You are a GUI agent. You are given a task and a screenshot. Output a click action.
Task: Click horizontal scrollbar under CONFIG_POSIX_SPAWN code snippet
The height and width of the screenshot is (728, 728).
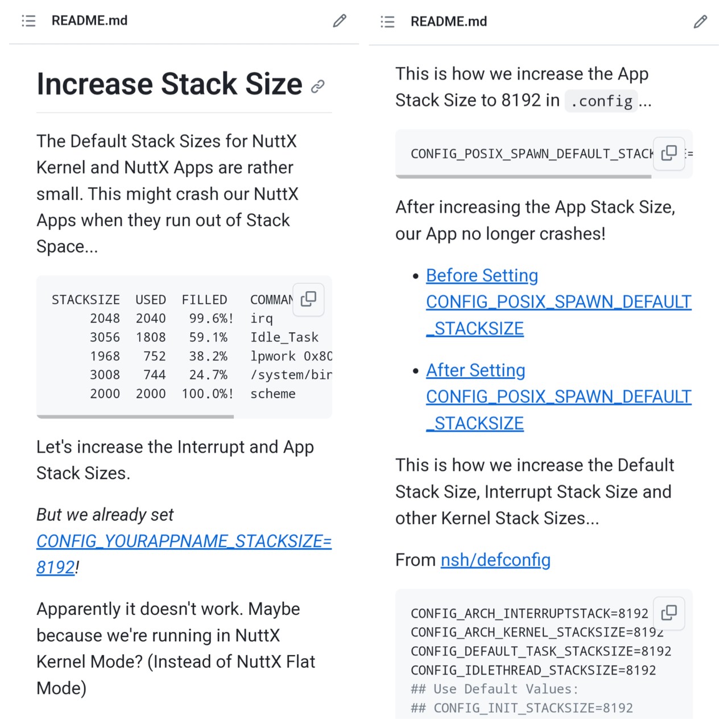pyautogui.click(x=523, y=176)
